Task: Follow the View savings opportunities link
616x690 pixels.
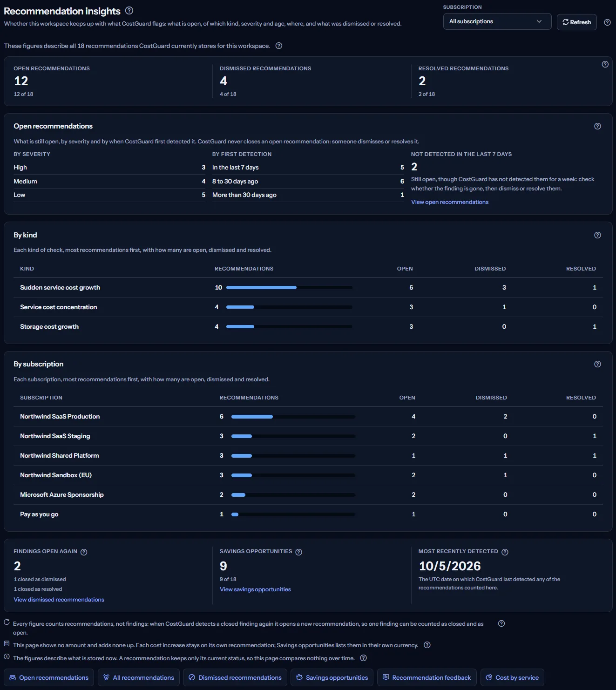Action: (x=255, y=589)
